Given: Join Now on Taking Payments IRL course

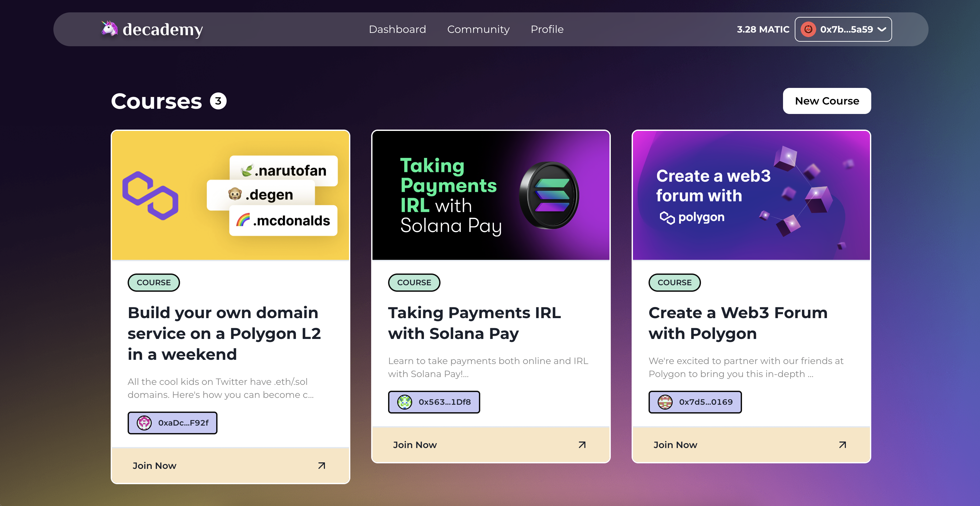Looking at the screenshot, I should 415,444.
